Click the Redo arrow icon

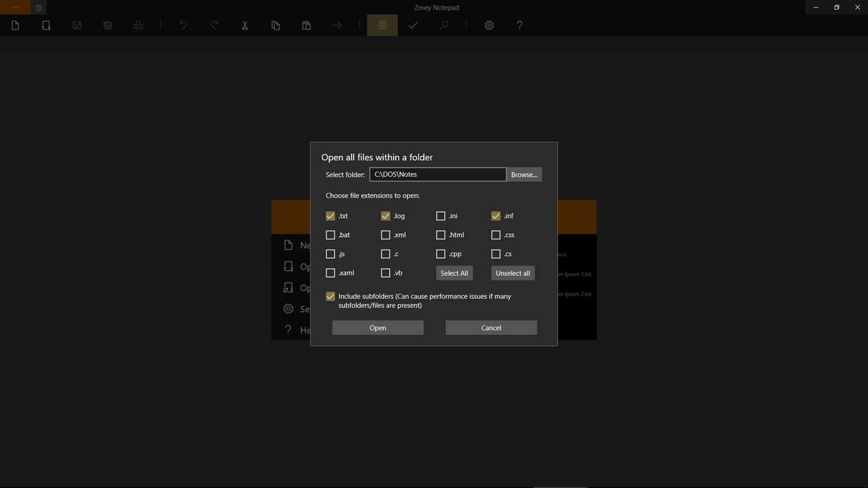214,25
